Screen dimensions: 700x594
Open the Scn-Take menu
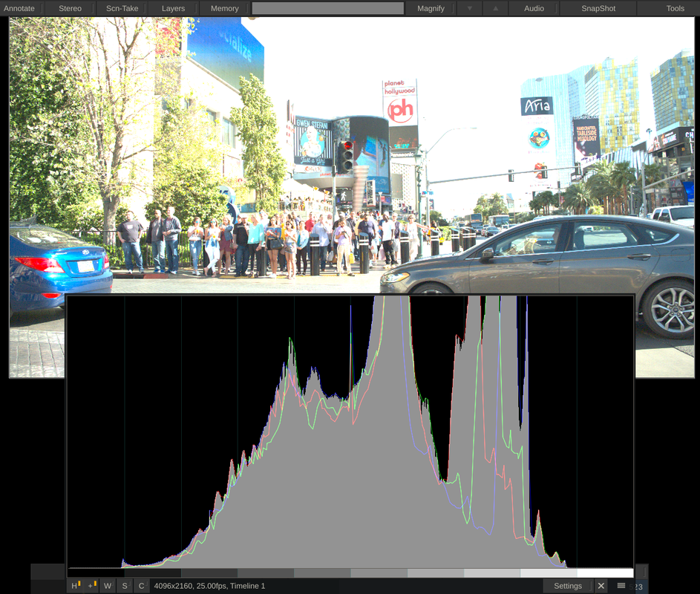[x=122, y=8]
